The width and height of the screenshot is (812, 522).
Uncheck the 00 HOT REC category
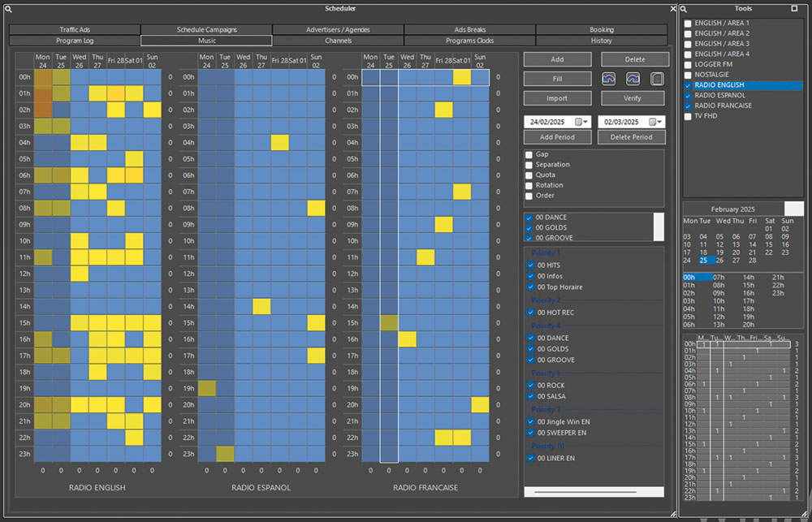pyautogui.click(x=530, y=313)
